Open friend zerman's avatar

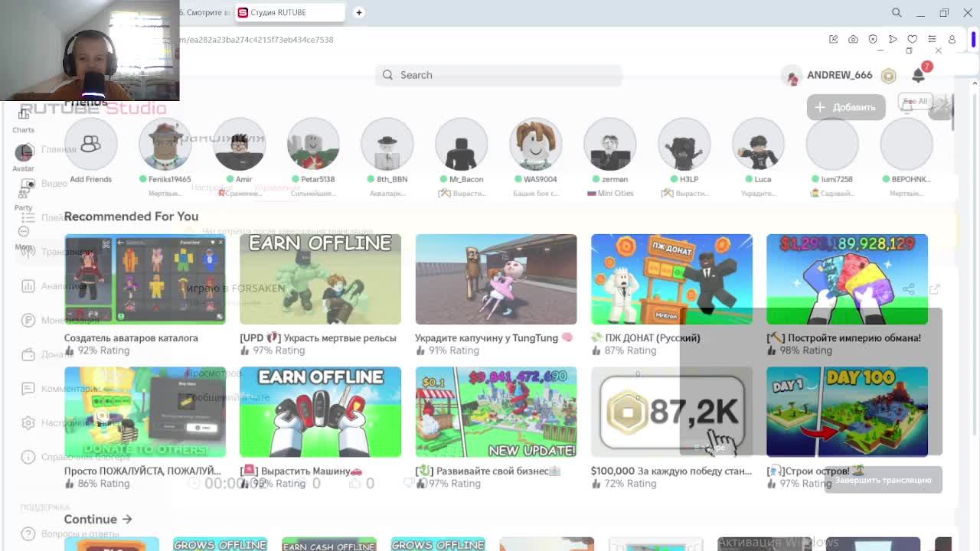click(x=610, y=144)
